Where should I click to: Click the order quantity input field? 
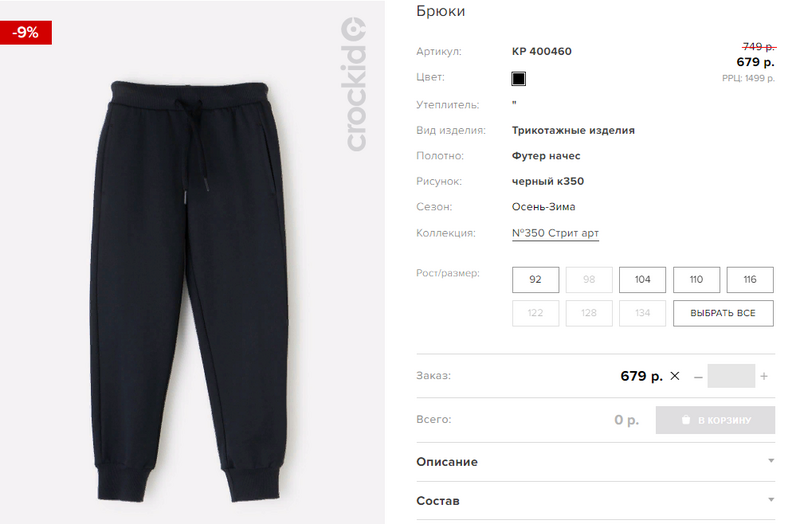[x=731, y=376]
